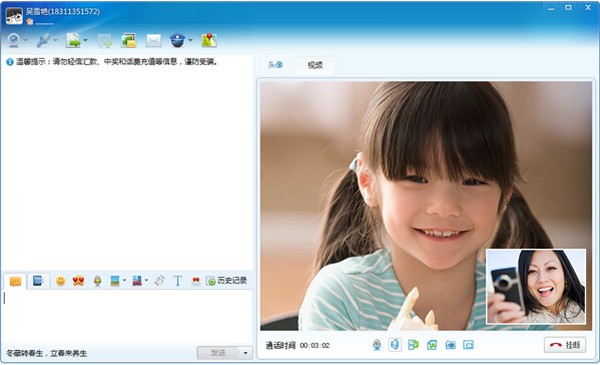Click the voice message microphone icon in input bar
Screen dimensions: 600x365
point(97,281)
